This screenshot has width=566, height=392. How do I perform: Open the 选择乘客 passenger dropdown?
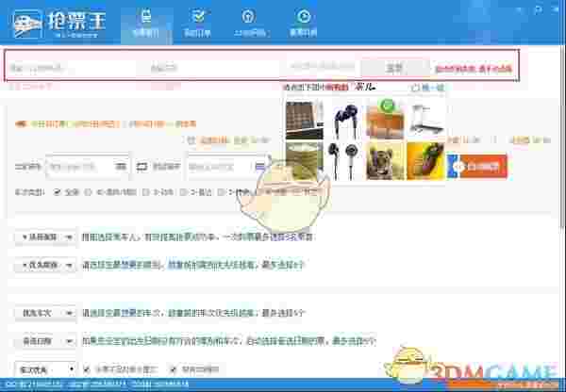(x=45, y=237)
